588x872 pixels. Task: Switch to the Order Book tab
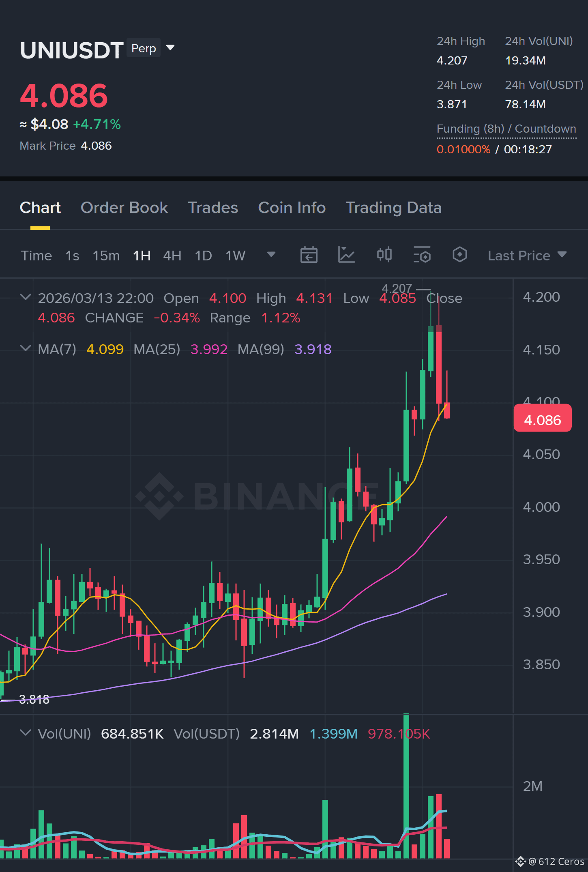[124, 208]
